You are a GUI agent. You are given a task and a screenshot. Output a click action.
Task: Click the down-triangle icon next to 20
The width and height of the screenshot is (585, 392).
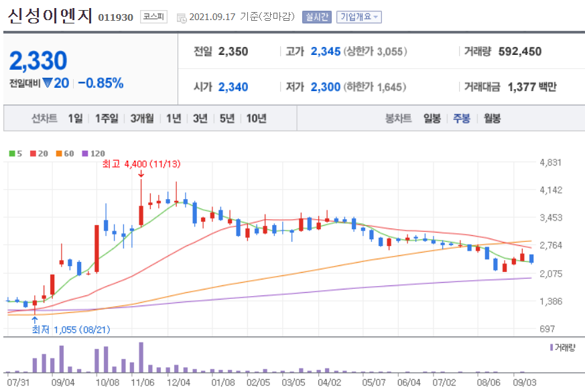tap(47, 82)
